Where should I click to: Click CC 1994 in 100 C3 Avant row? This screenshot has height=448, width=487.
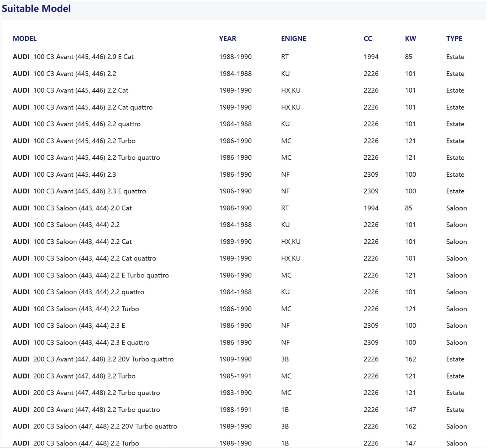pos(371,57)
